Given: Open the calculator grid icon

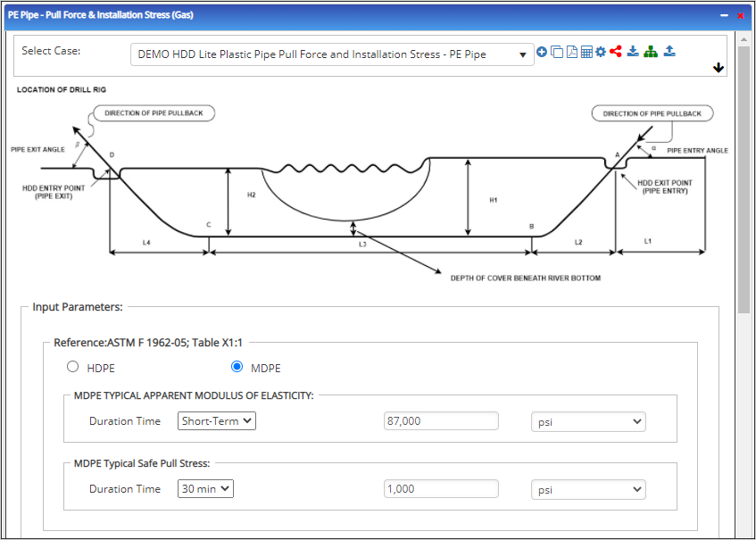Looking at the screenshot, I should point(586,53).
